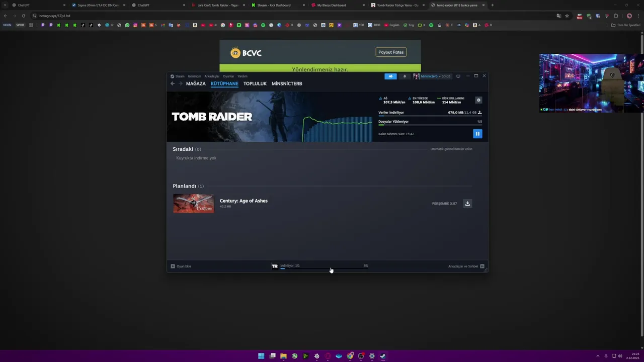Click Century: Age of Ashes title
This screenshot has width=644, height=362.
244,201
